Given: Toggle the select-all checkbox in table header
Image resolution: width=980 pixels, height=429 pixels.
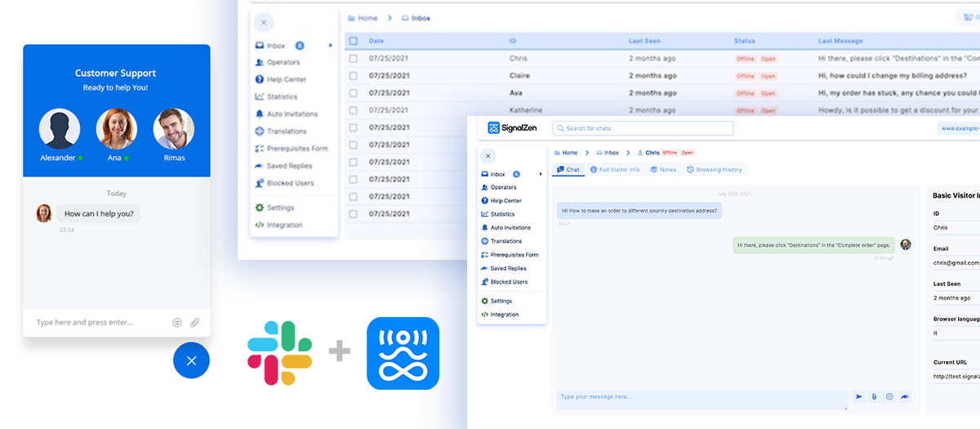Looking at the screenshot, I should [x=353, y=41].
